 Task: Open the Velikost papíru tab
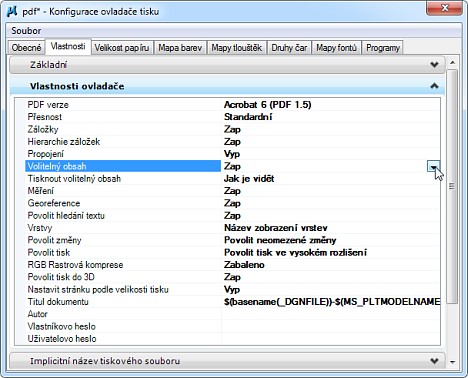(122, 48)
